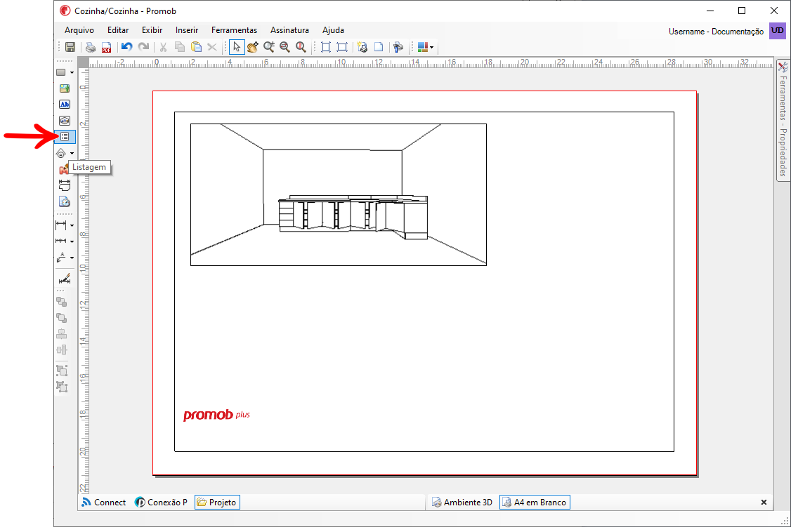The height and width of the screenshot is (532, 798).
Task: Select the linear dimension tool
Action: tap(61, 225)
